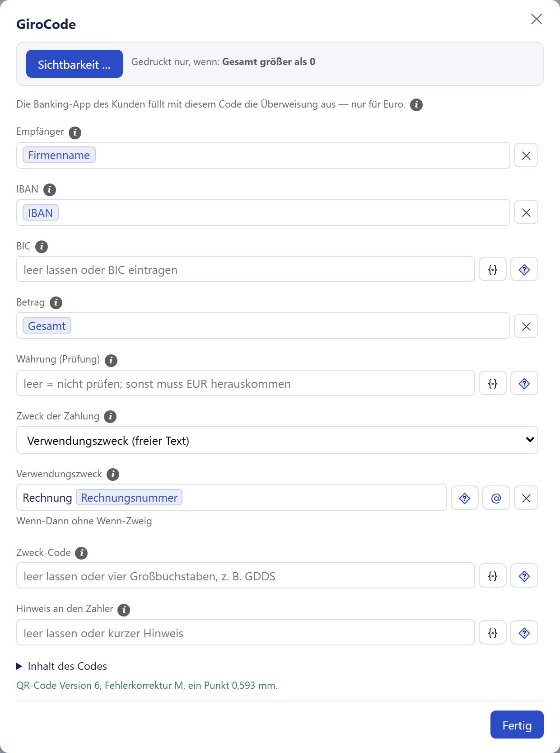Image resolution: width=560 pixels, height=753 pixels.
Task: Close the GiroCode dialog
Action: pyautogui.click(x=537, y=19)
